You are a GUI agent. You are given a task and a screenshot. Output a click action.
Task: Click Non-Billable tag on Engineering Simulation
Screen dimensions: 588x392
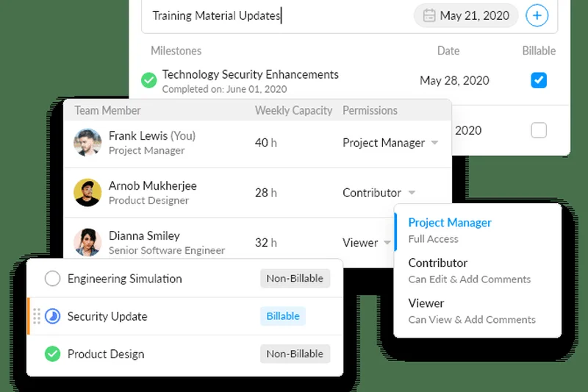(295, 279)
